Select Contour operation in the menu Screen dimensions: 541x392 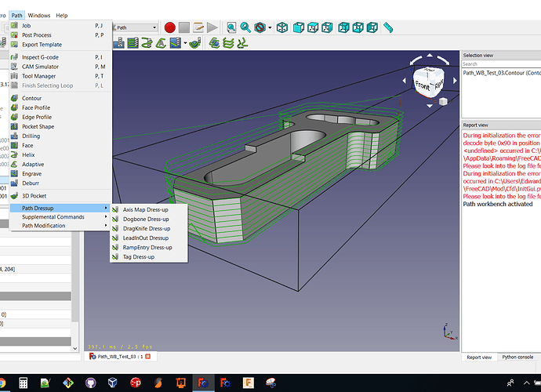(60, 98)
